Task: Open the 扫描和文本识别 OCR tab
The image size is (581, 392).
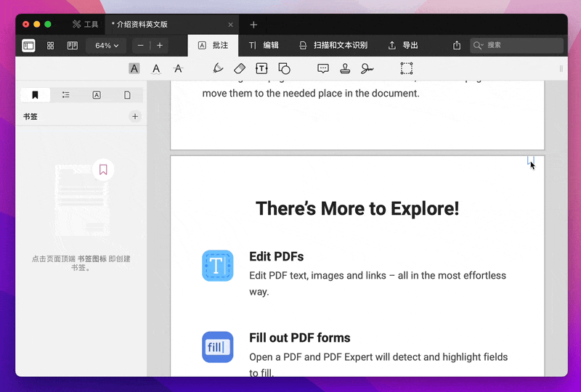Action: 333,45
